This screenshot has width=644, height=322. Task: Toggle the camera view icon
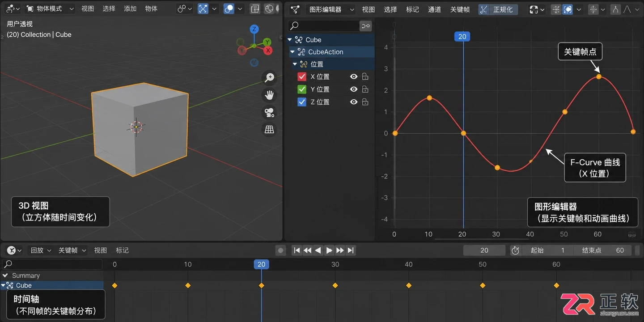[269, 112]
